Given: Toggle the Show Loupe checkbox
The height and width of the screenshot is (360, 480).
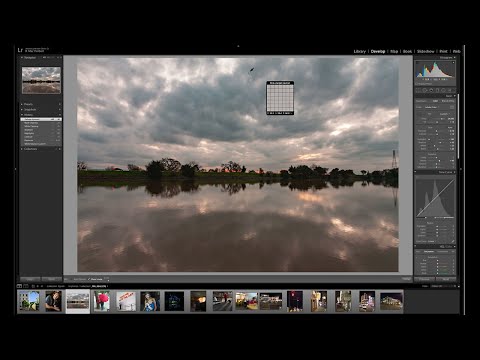Looking at the screenshot, I should coord(89,279).
